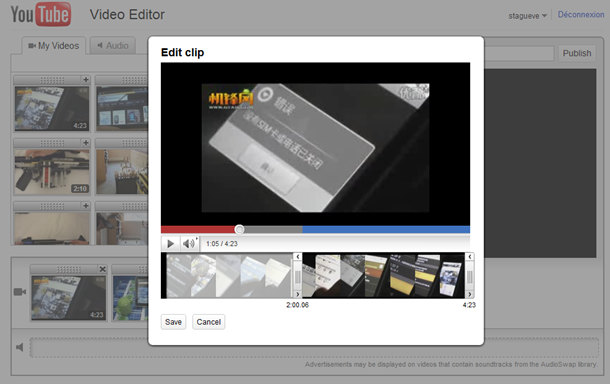
Task: Click the left arrow on start trim handle
Action: (x=298, y=256)
